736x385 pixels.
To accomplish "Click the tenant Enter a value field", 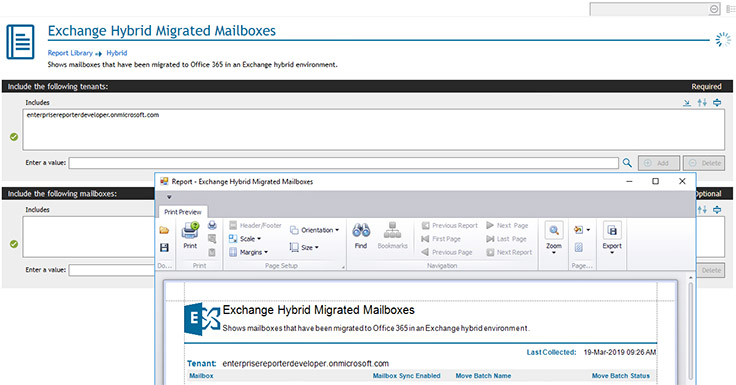I will tap(344, 163).
